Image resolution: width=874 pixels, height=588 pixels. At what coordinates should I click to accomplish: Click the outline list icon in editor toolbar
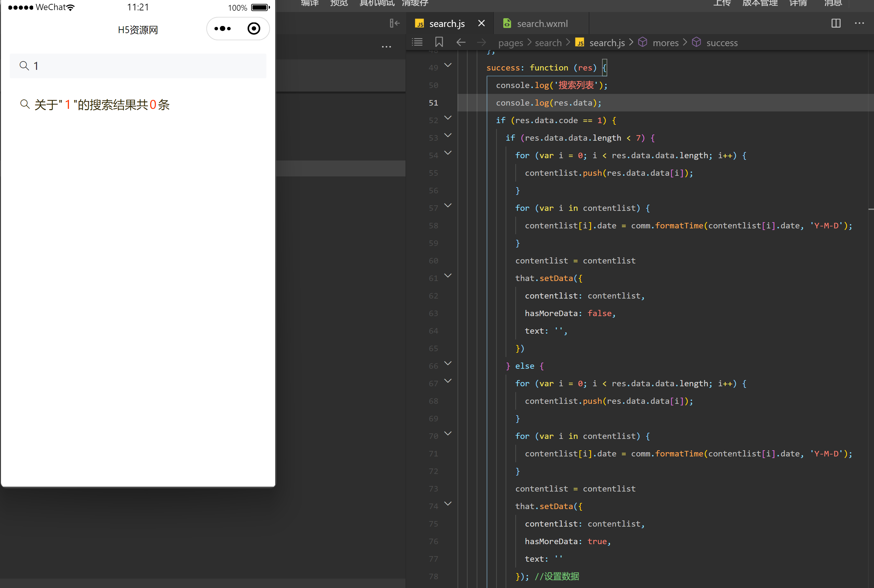pos(417,42)
